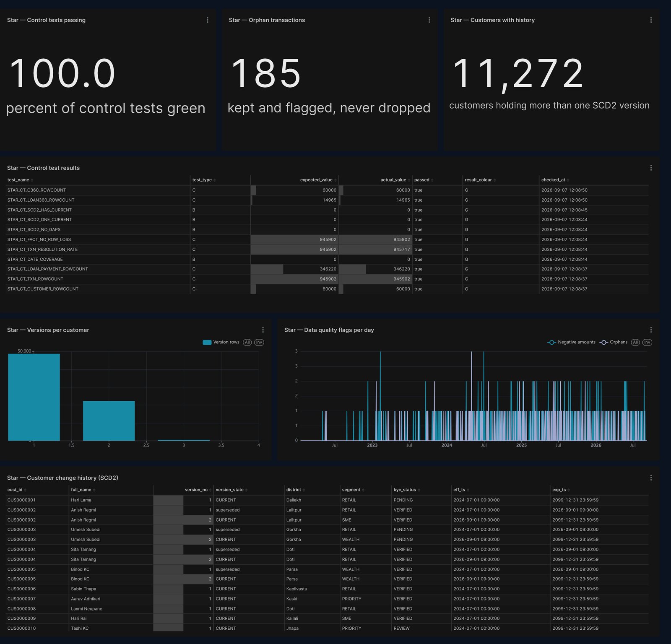Toggle Version rows legend series

pyautogui.click(x=221, y=342)
